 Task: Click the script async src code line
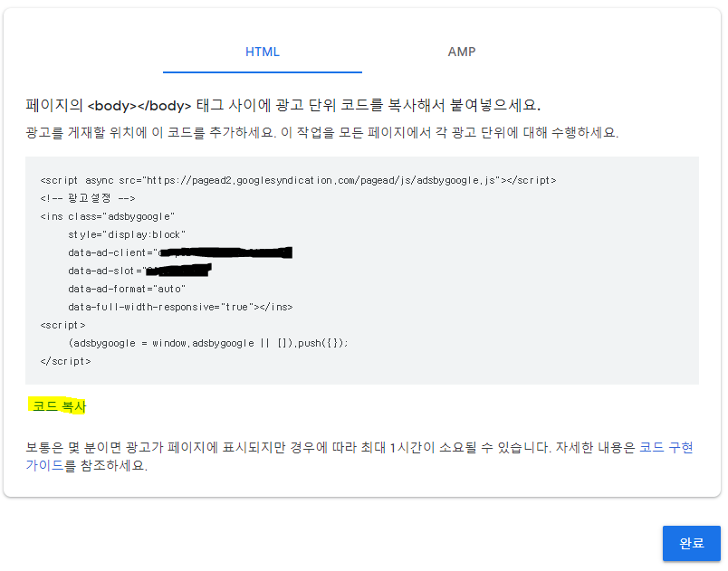pyautogui.click(x=298, y=180)
